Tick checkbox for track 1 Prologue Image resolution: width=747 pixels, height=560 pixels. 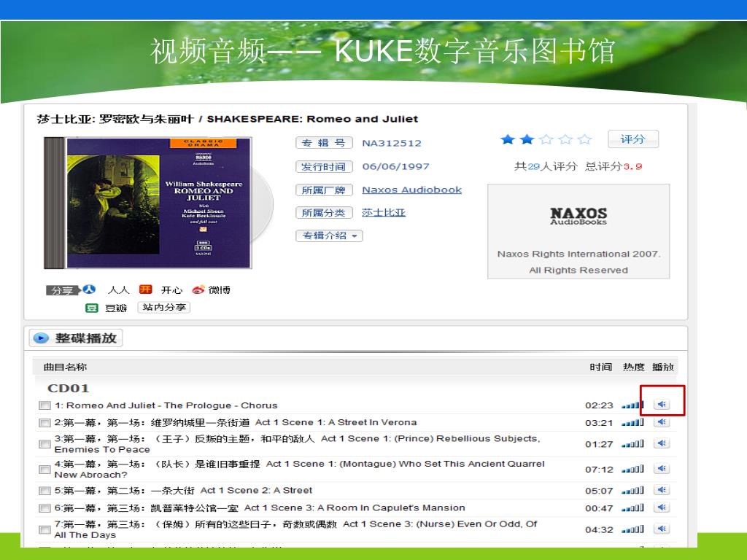click(x=44, y=405)
